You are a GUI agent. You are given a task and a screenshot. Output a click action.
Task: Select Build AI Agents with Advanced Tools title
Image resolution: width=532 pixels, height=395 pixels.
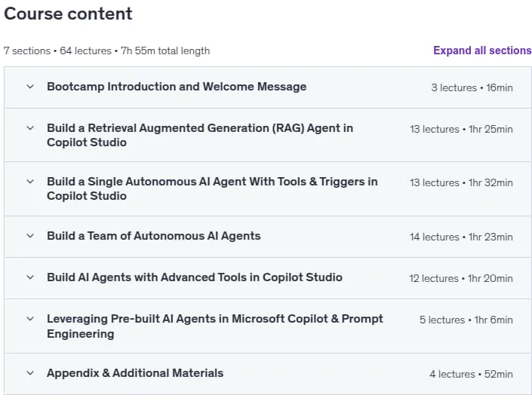pos(195,277)
